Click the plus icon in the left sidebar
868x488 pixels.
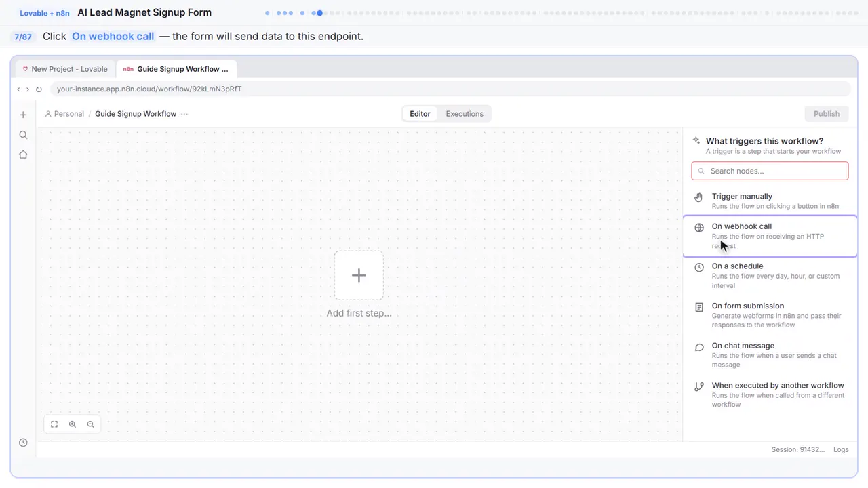pyautogui.click(x=23, y=115)
